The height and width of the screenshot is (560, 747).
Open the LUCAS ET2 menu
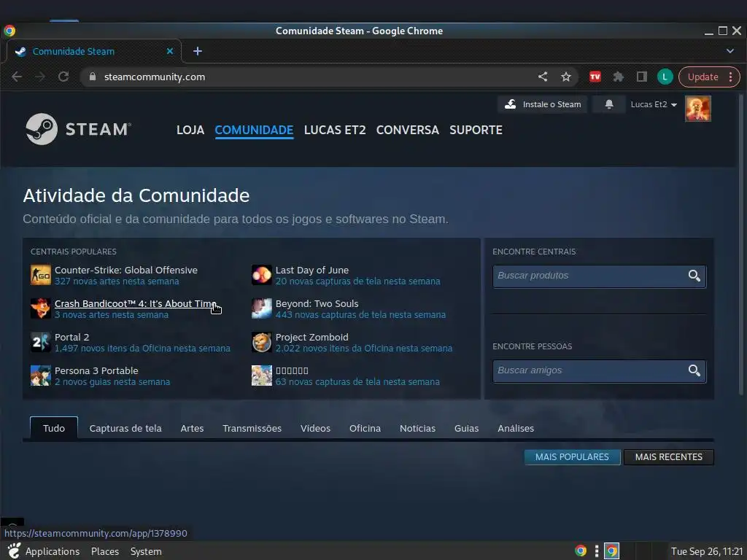(x=335, y=130)
